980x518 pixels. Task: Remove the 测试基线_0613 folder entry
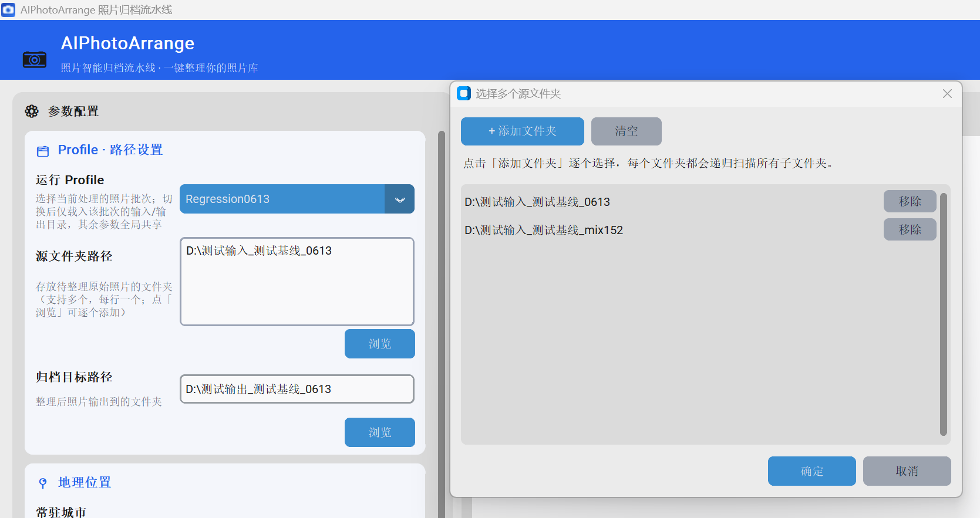(910, 201)
